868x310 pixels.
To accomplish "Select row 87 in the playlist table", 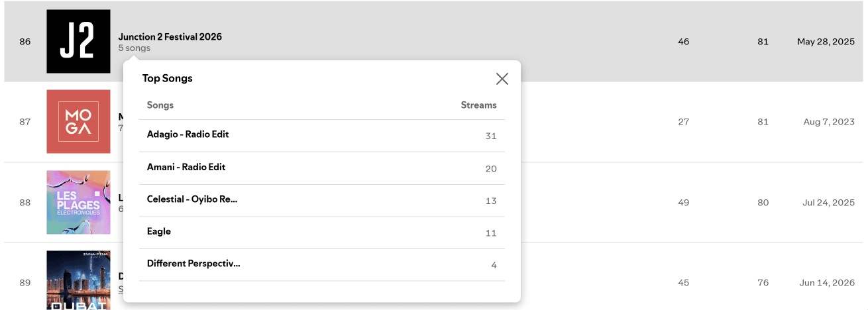I will coord(434,122).
